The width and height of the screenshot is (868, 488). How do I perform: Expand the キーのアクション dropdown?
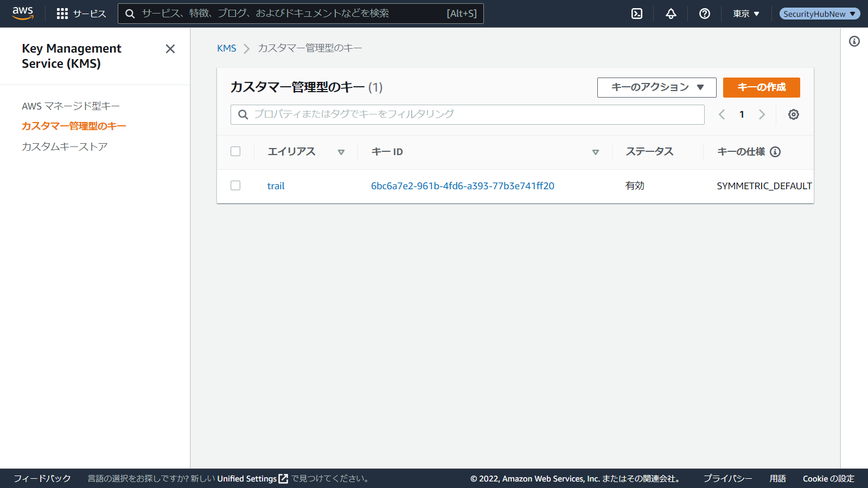(656, 87)
